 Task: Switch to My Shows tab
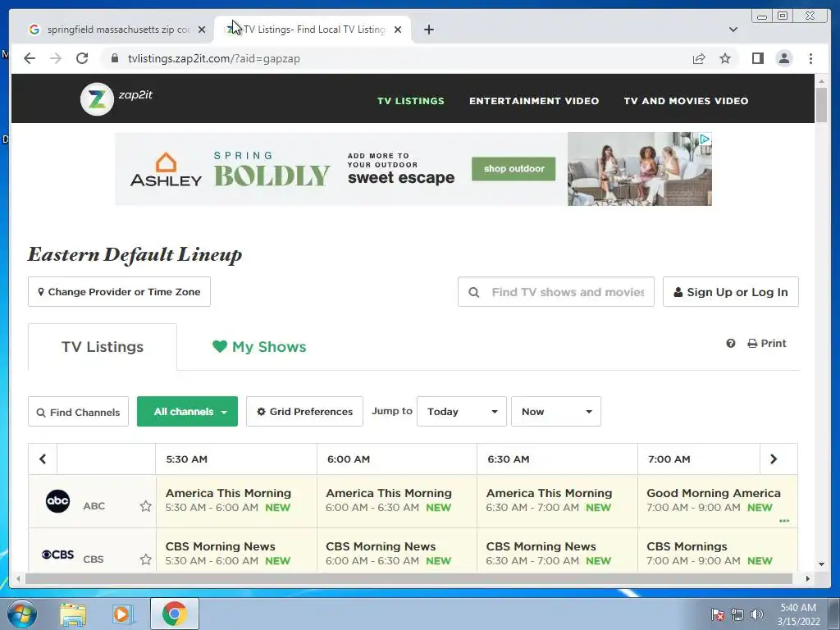pos(259,347)
